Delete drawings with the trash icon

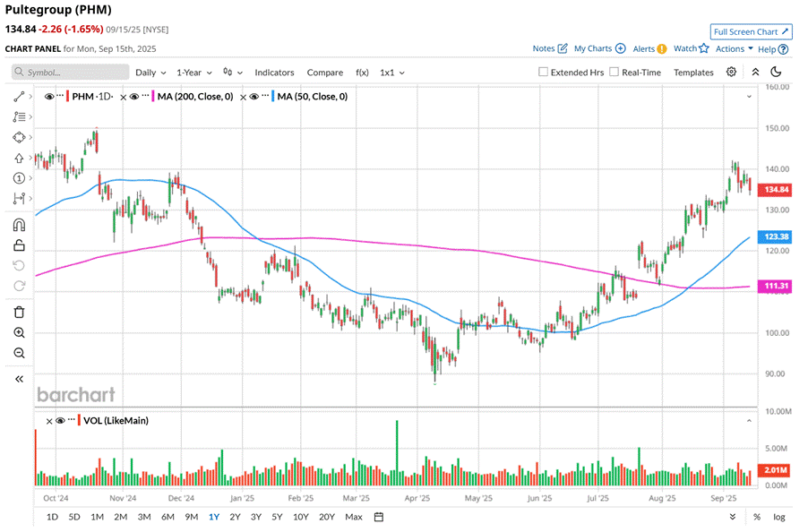[19, 312]
